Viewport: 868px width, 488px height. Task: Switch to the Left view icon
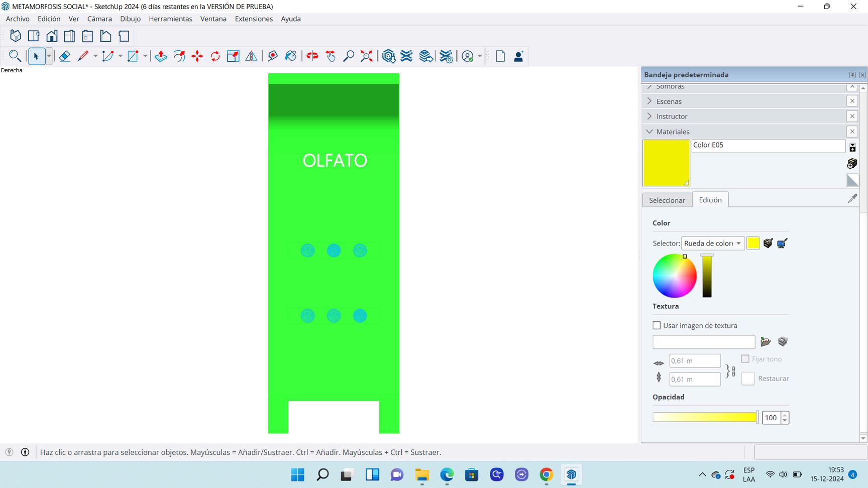point(106,36)
